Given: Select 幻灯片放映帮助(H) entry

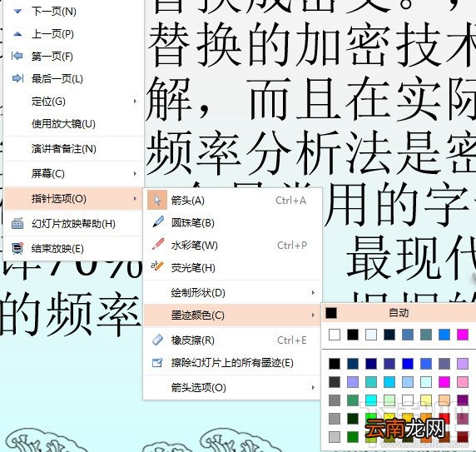Looking at the screenshot, I should pyautogui.click(x=73, y=224).
